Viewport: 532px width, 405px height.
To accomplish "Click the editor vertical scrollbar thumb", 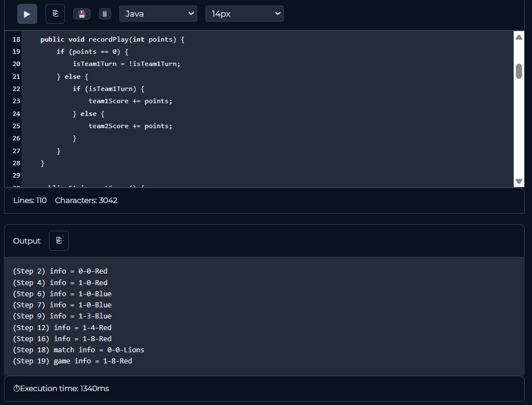I will tap(519, 71).
